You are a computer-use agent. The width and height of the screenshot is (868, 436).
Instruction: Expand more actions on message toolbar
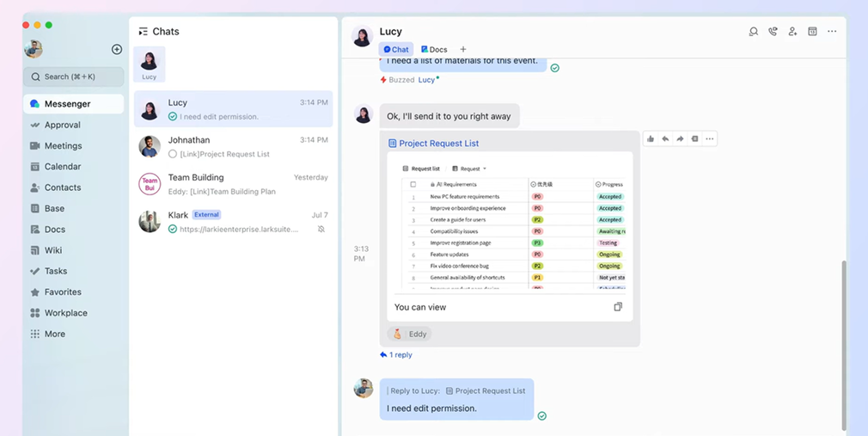point(710,138)
